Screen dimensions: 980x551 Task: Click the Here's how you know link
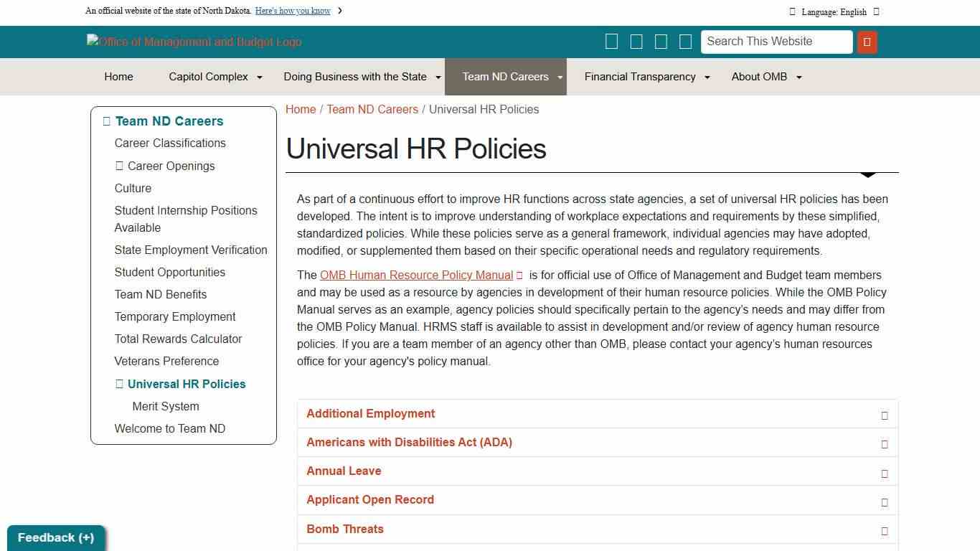pos(293,11)
